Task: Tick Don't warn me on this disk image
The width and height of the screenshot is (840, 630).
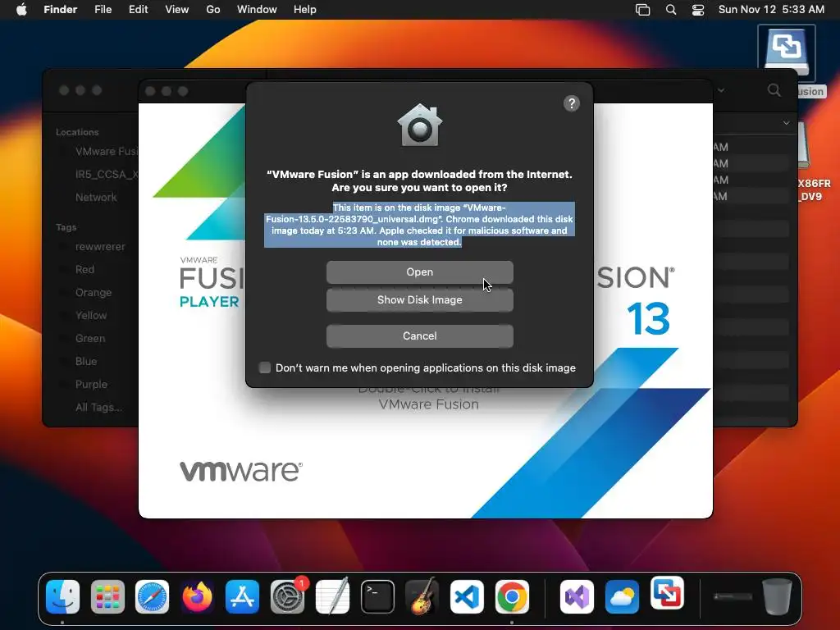Action: 265,367
